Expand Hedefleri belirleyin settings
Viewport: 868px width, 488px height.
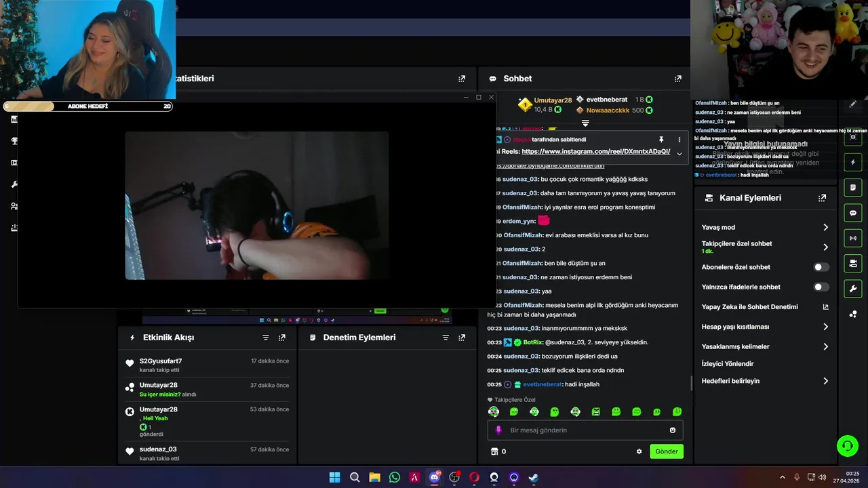(825, 381)
